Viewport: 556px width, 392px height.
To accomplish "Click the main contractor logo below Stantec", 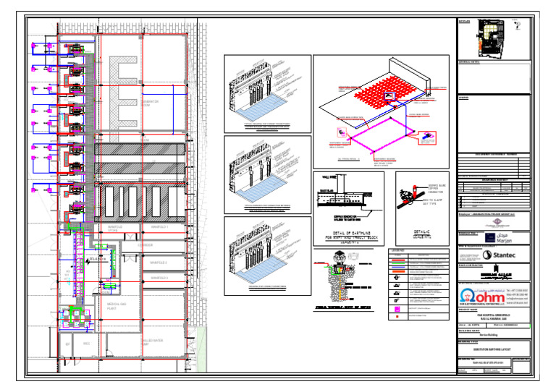I will click(x=496, y=272).
